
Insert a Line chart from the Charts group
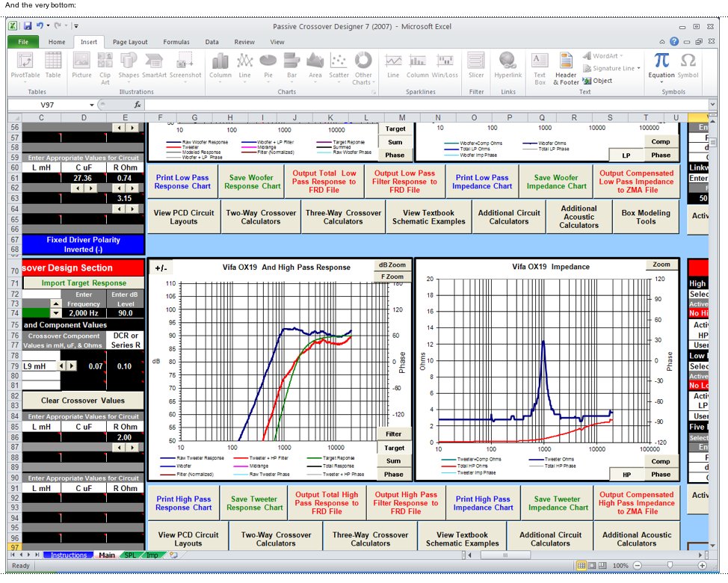point(244,67)
